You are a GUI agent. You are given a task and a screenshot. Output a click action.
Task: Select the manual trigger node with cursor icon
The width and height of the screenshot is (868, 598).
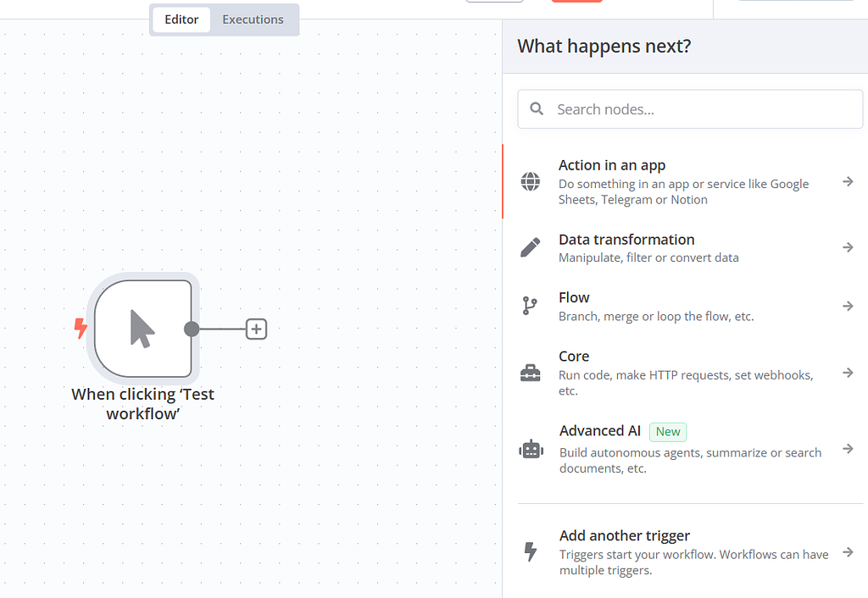tap(142, 329)
